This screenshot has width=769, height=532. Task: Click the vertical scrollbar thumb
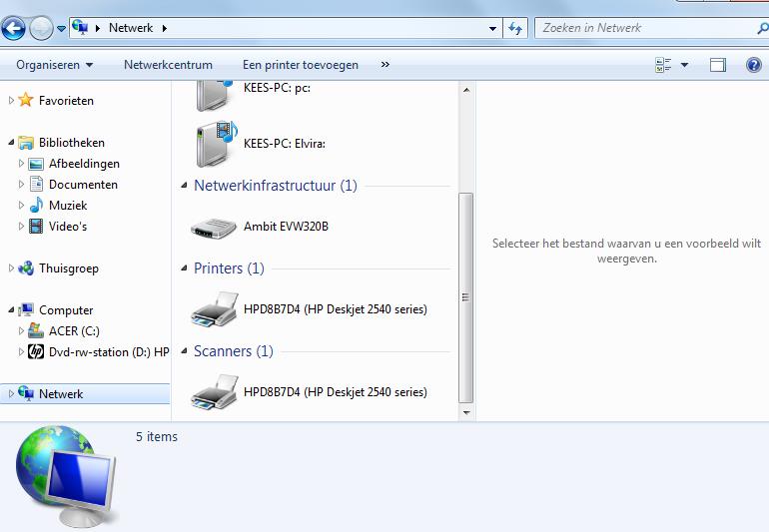point(466,297)
